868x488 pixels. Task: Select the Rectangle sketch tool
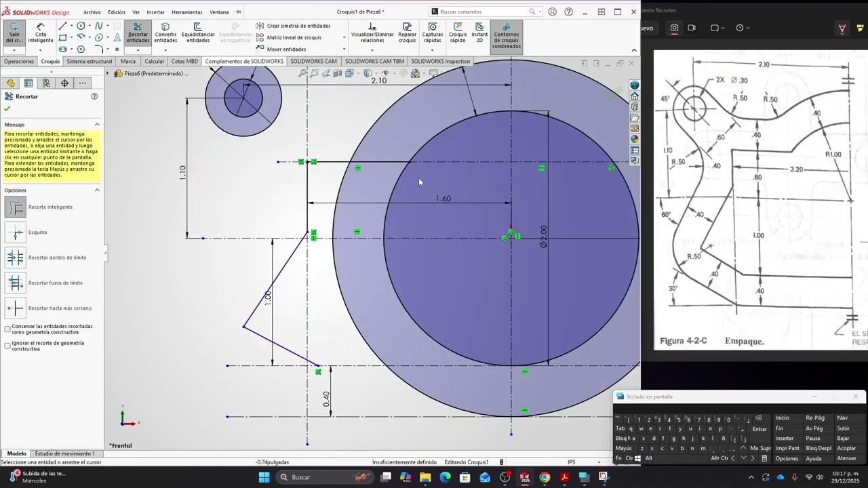pyautogui.click(x=62, y=37)
